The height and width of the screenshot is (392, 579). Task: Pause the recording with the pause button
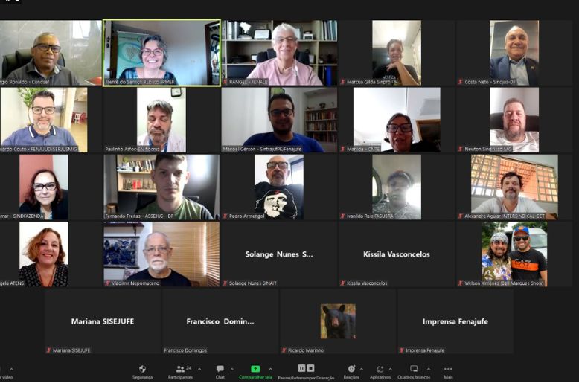(x=301, y=368)
